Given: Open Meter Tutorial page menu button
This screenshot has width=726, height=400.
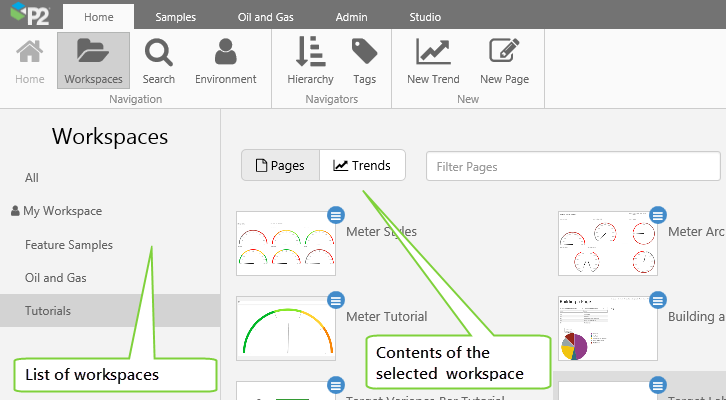Looking at the screenshot, I should pos(336,299).
